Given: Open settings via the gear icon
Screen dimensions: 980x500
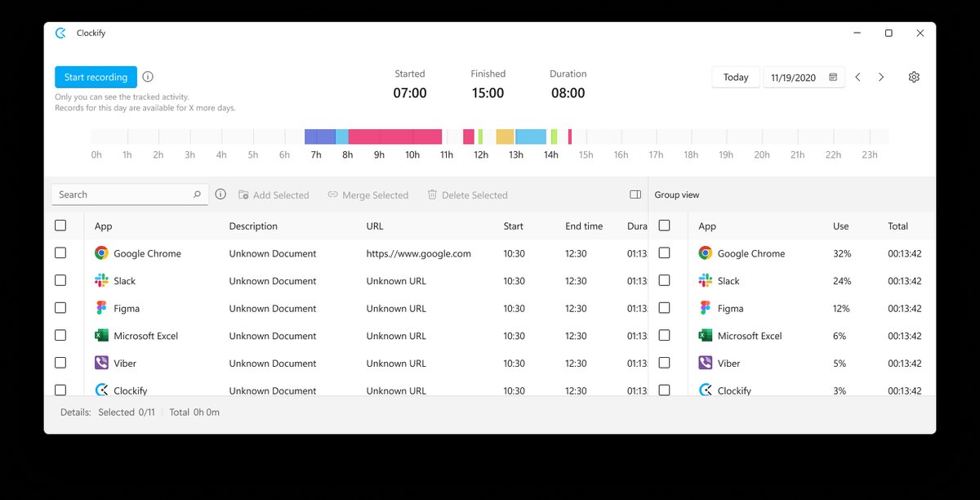Looking at the screenshot, I should (x=914, y=77).
